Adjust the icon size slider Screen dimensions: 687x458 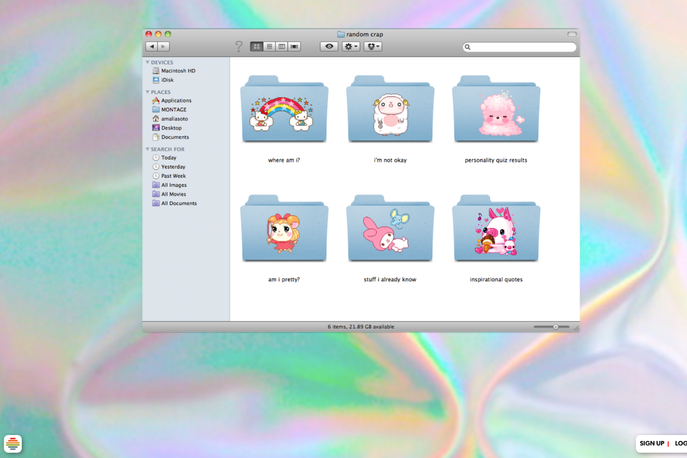tap(555, 327)
